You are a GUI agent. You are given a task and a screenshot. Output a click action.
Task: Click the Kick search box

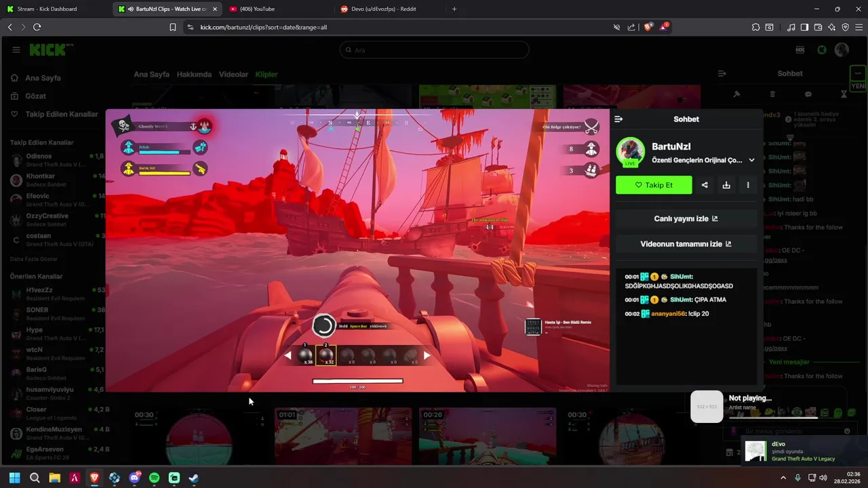pos(434,49)
